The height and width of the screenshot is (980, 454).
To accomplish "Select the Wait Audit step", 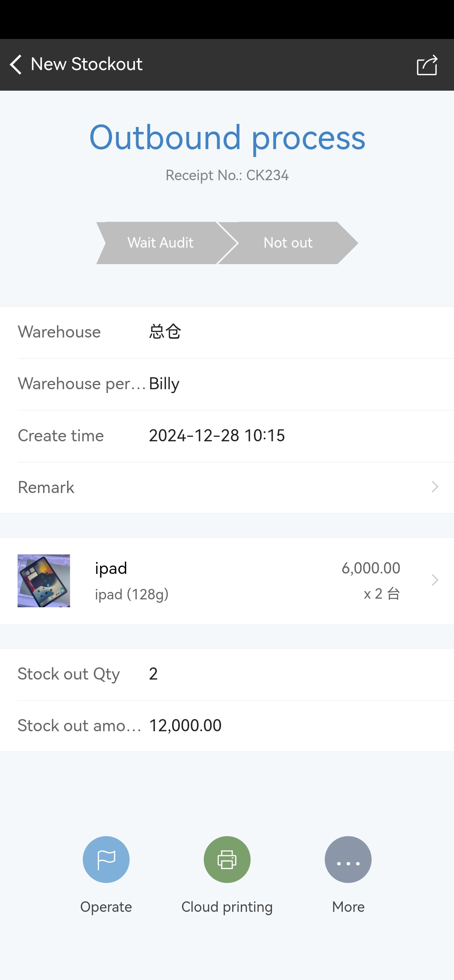I will pyautogui.click(x=160, y=243).
